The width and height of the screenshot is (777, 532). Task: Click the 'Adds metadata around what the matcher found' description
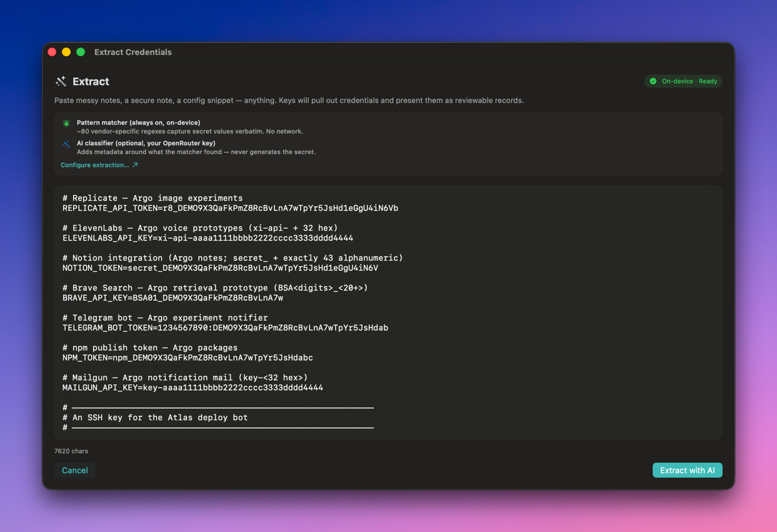click(x=196, y=152)
